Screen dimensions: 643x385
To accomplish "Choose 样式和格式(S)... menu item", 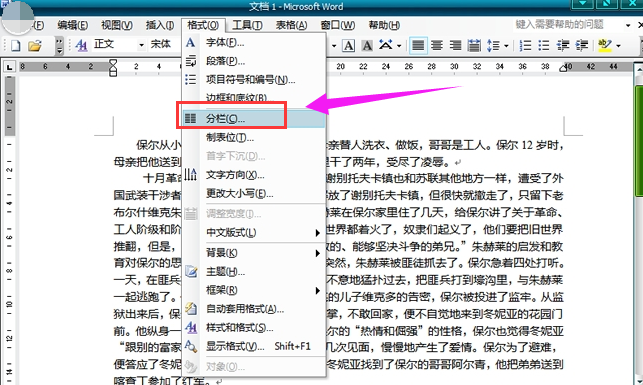I will pos(254,328).
